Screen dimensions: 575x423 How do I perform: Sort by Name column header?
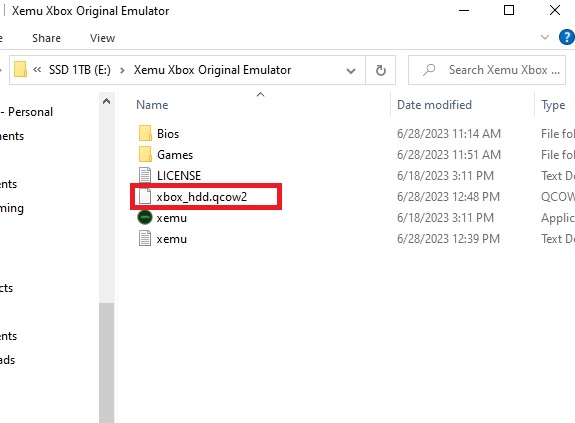(152, 105)
